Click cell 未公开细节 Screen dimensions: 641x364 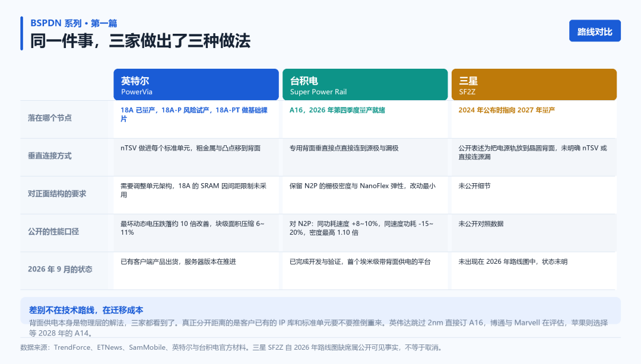click(x=534, y=195)
